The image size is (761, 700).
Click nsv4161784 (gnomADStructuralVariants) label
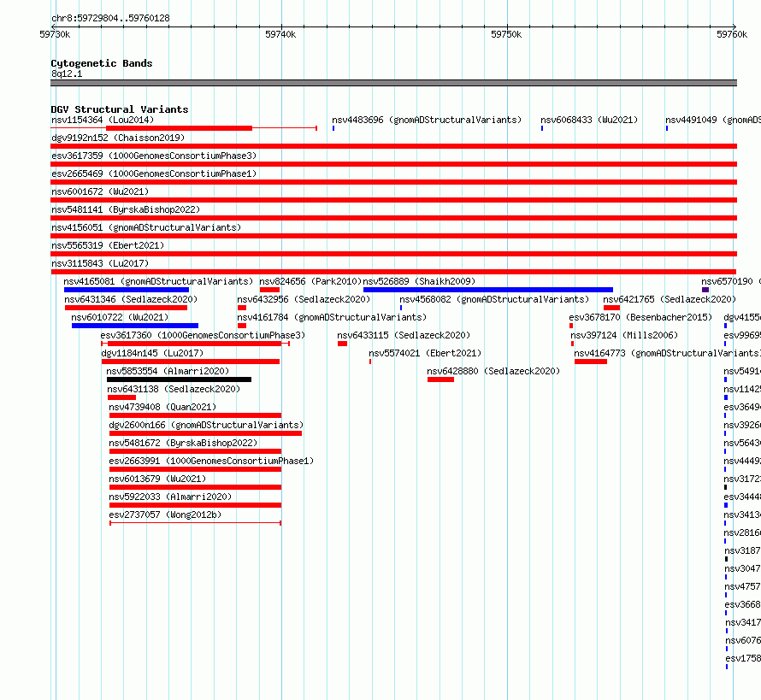click(332, 317)
